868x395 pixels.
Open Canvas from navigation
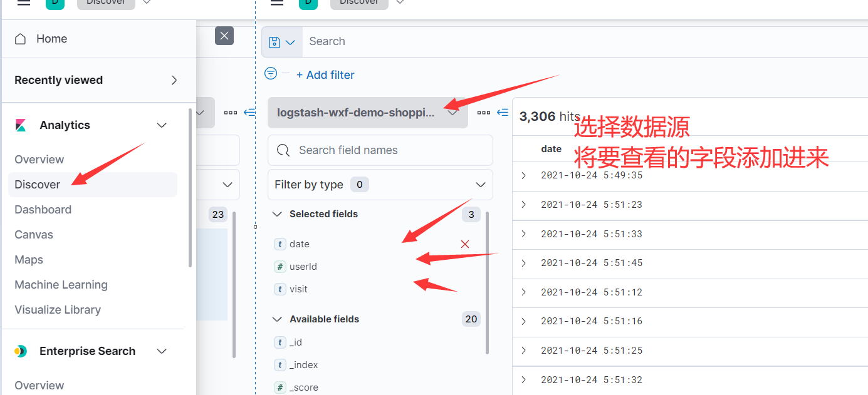[34, 235]
